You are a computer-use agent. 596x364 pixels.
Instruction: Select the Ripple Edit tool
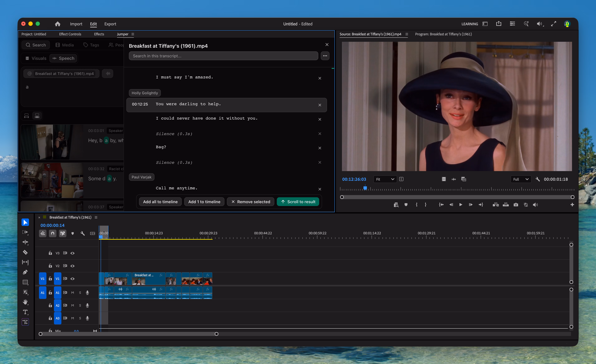(x=25, y=242)
